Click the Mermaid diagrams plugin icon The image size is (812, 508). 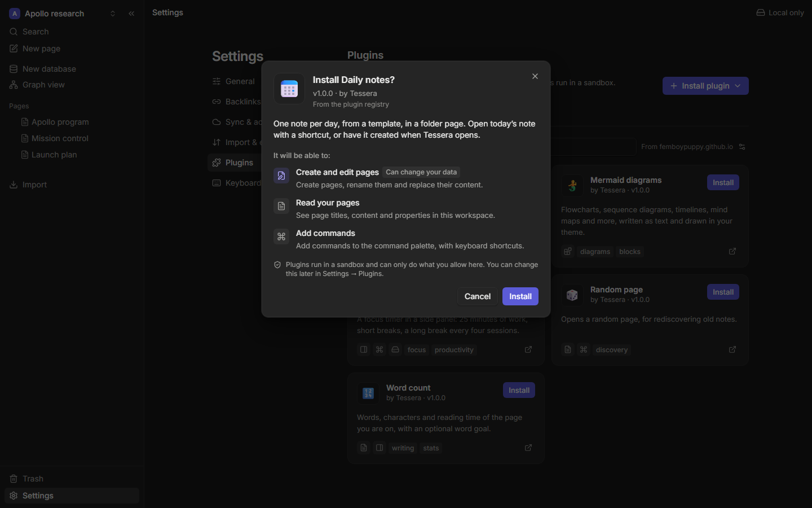coord(572,185)
